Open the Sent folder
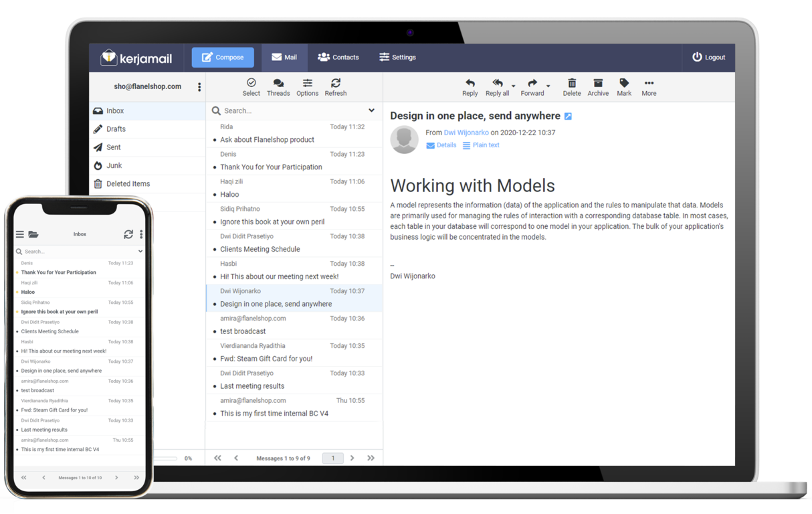Image resolution: width=812 pixels, height=514 pixels. pyautogui.click(x=147, y=147)
